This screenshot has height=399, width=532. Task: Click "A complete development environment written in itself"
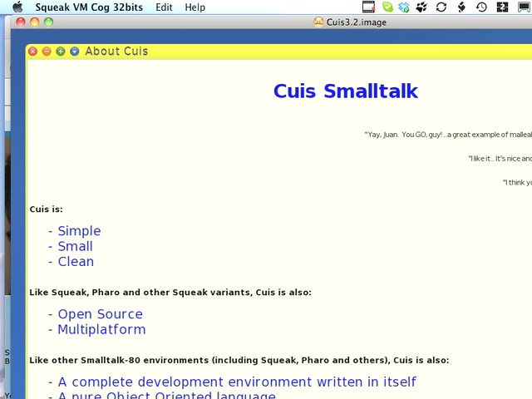[237, 382]
